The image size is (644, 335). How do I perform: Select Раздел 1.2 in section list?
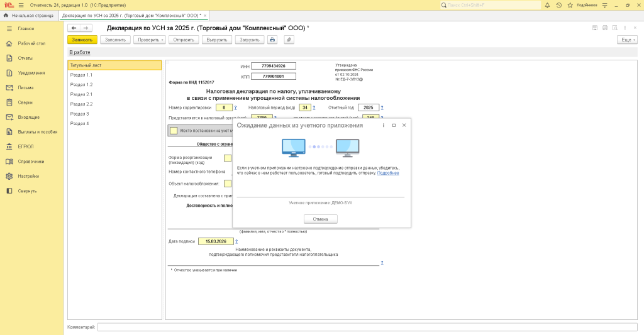click(114, 85)
